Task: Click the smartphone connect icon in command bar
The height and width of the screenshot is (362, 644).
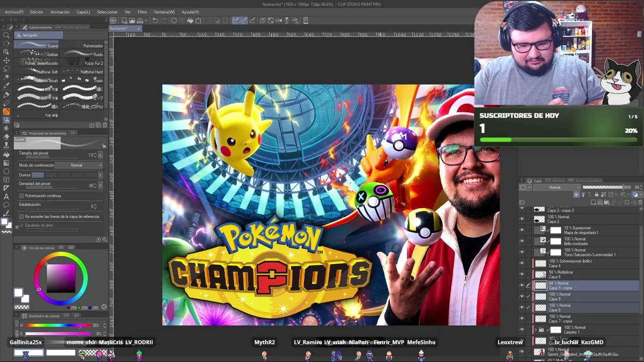Action: [305, 21]
